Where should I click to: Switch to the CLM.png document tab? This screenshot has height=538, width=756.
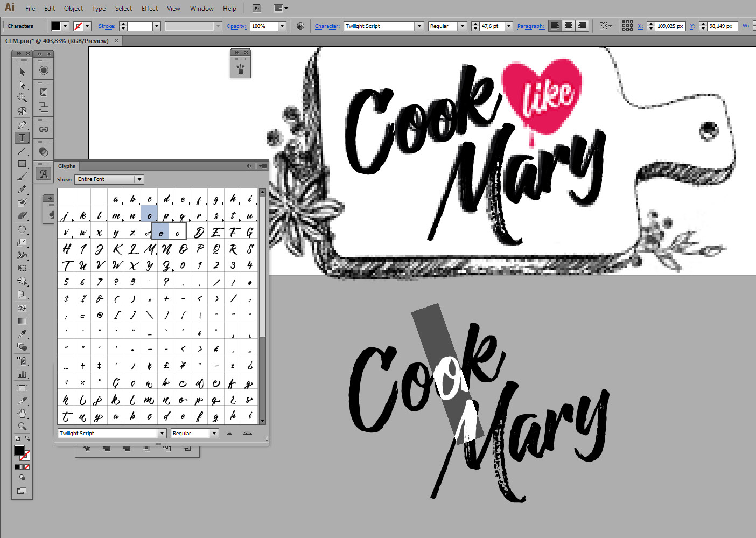coord(57,41)
